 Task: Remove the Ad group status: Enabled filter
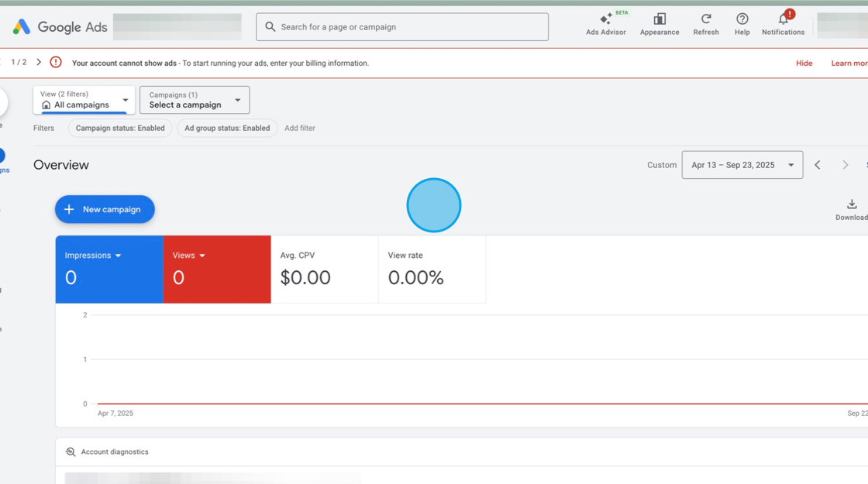pyautogui.click(x=227, y=128)
